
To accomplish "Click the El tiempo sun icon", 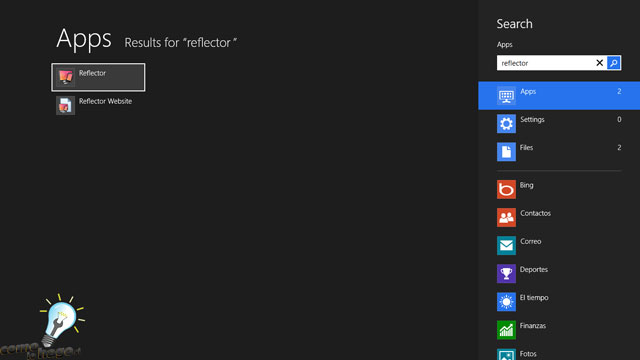I will [x=506, y=302].
